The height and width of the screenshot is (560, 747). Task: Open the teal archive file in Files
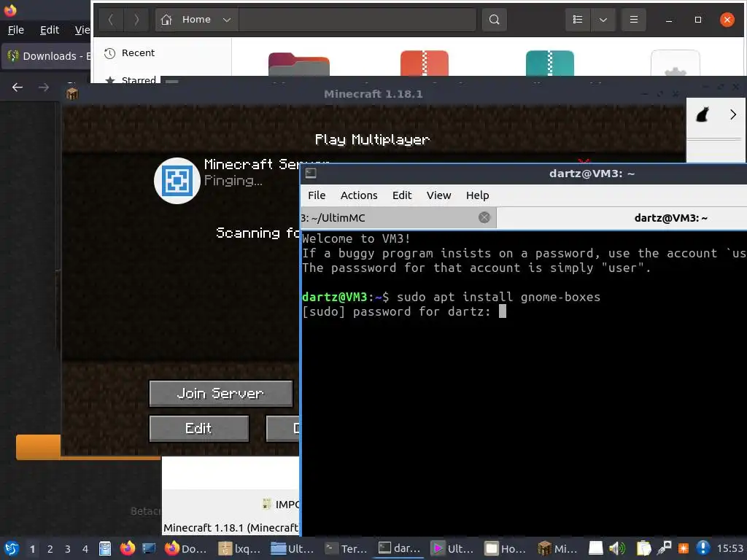tap(550, 63)
